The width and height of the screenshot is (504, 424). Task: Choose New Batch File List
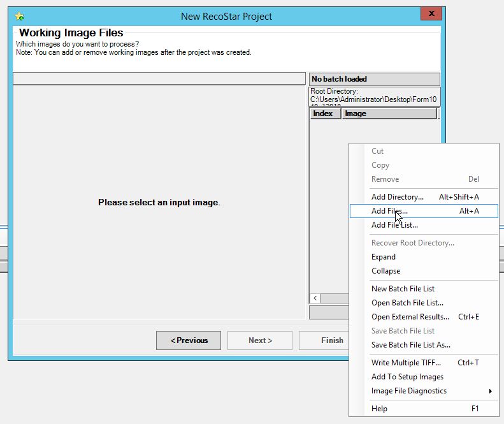[x=424, y=289]
